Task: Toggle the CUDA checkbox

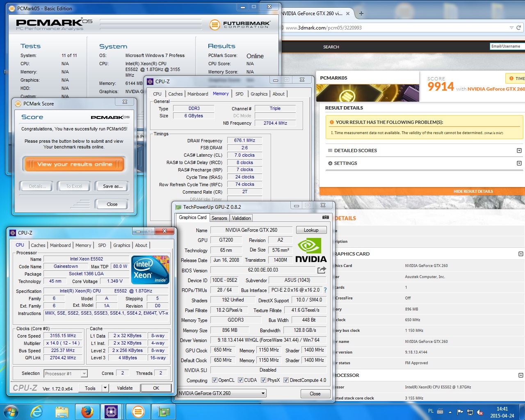Action: [240, 380]
